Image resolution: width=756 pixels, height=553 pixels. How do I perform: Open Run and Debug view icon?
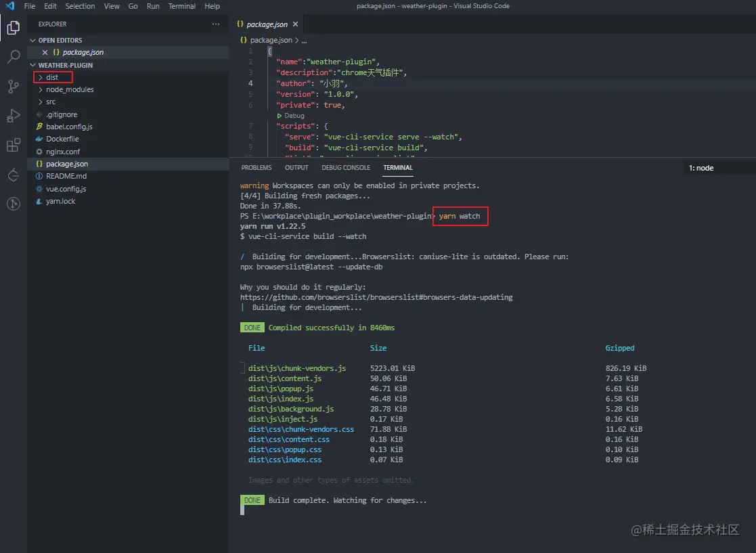coord(14,116)
